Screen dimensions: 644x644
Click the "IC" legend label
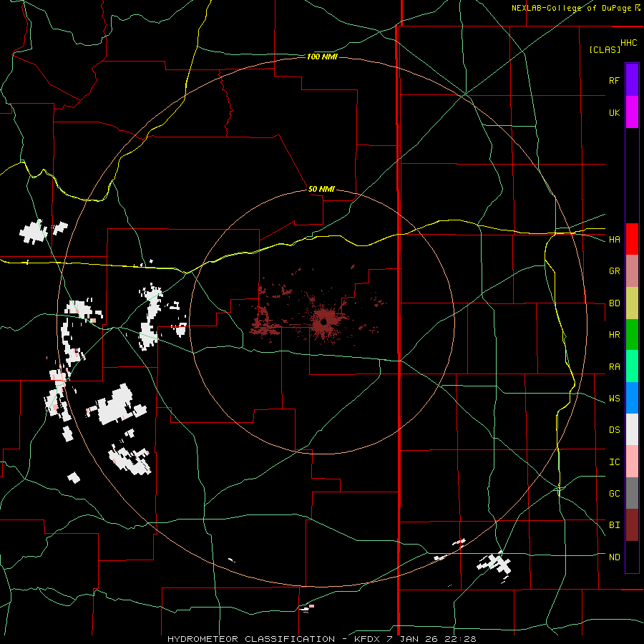(x=614, y=462)
